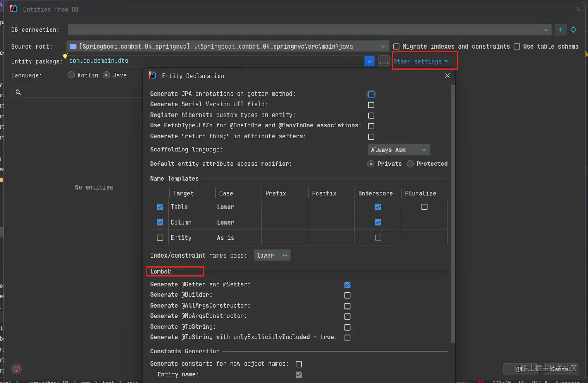Select the Java language radio button

point(106,75)
